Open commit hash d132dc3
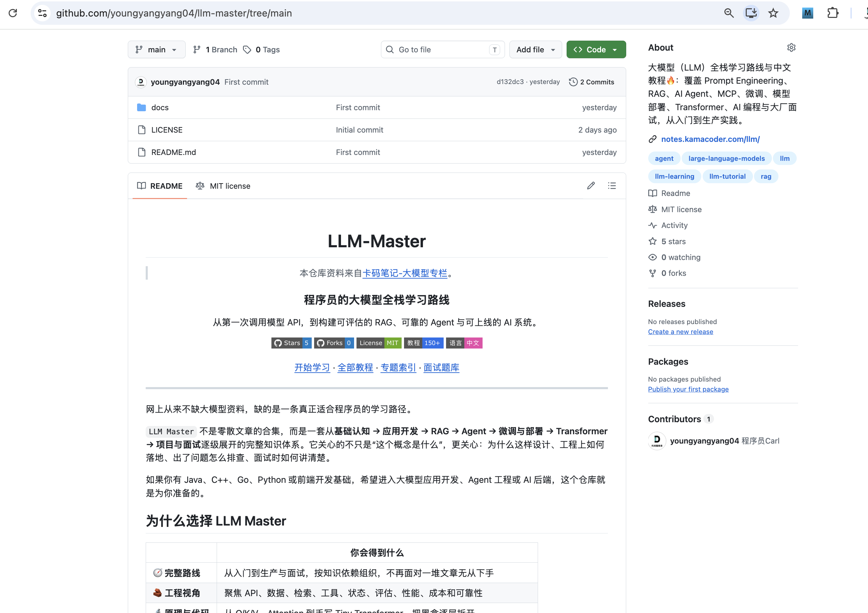Image resolution: width=868 pixels, height=613 pixels. pyautogui.click(x=510, y=82)
